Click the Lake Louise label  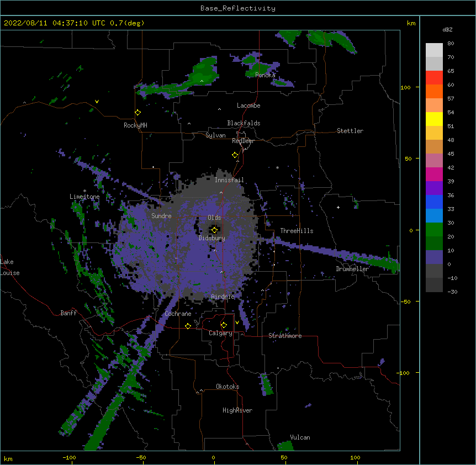[x=10, y=267]
